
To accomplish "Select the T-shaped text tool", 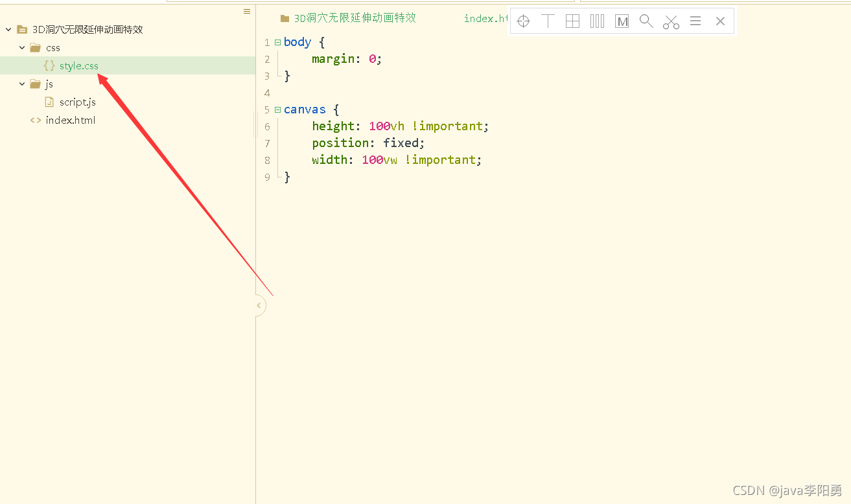I will (x=548, y=21).
